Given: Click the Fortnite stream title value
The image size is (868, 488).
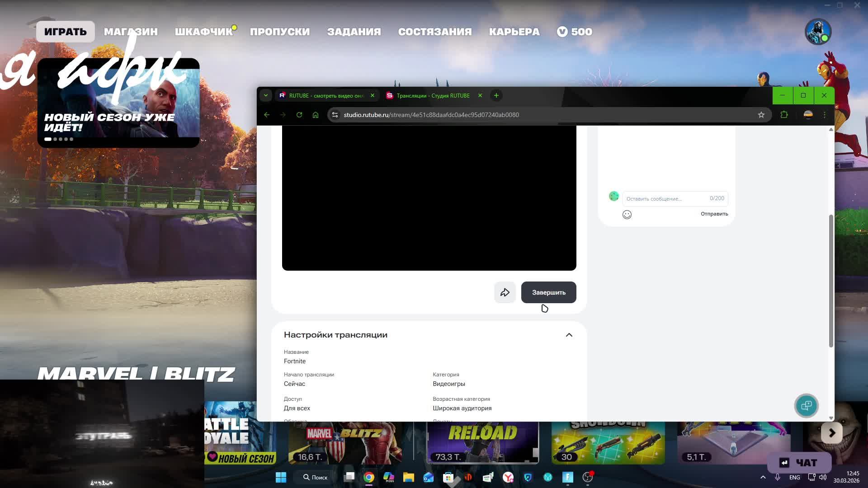Looking at the screenshot, I should [x=295, y=361].
